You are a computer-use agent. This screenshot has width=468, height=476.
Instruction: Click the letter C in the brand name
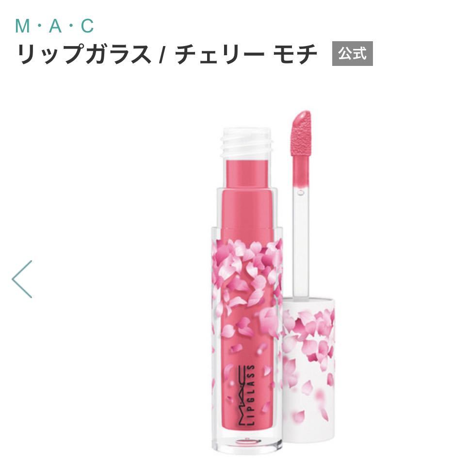point(87,26)
